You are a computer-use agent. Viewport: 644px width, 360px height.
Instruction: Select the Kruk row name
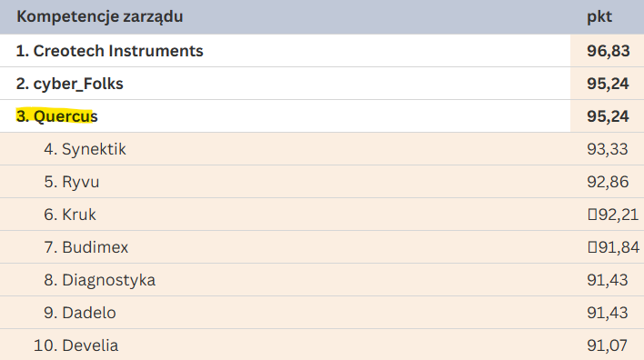tap(79, 215)
